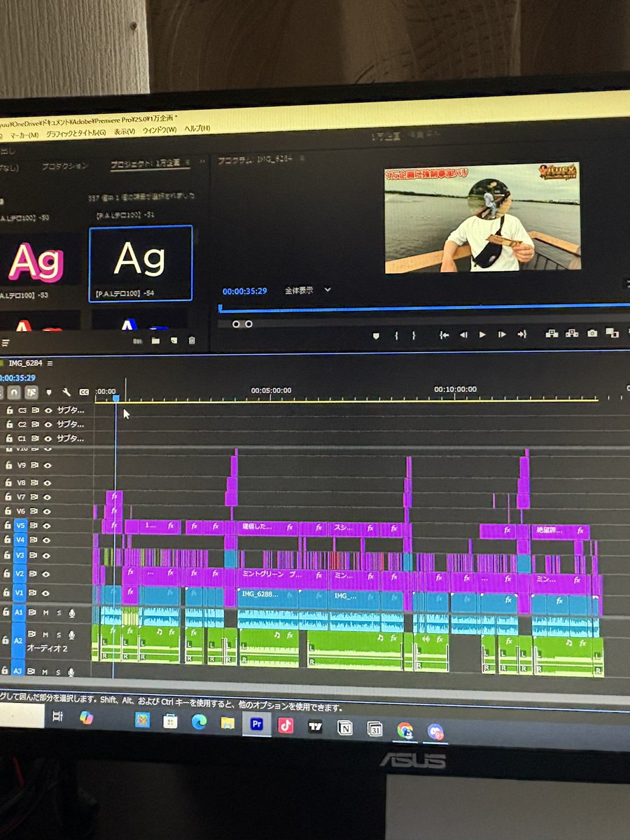Toggle sync lock on V5 track
The height and width of the screenshot is (840, 630).
(x=34, y=525)
